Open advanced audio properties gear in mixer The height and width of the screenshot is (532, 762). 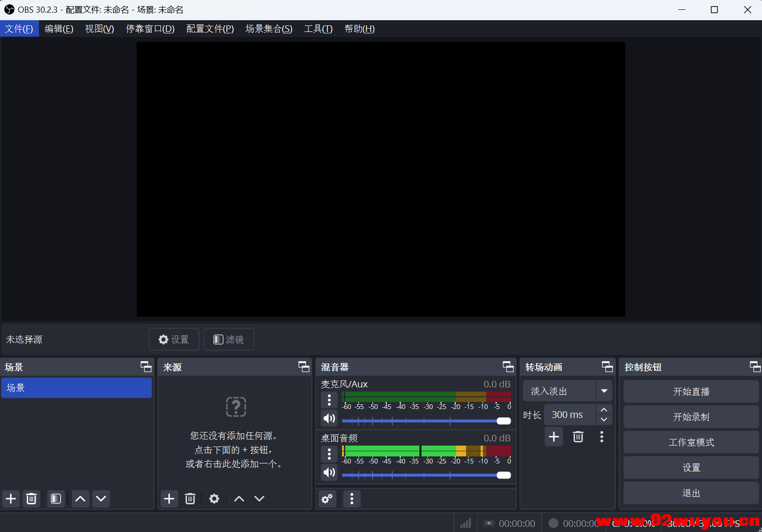click(327, 499)
